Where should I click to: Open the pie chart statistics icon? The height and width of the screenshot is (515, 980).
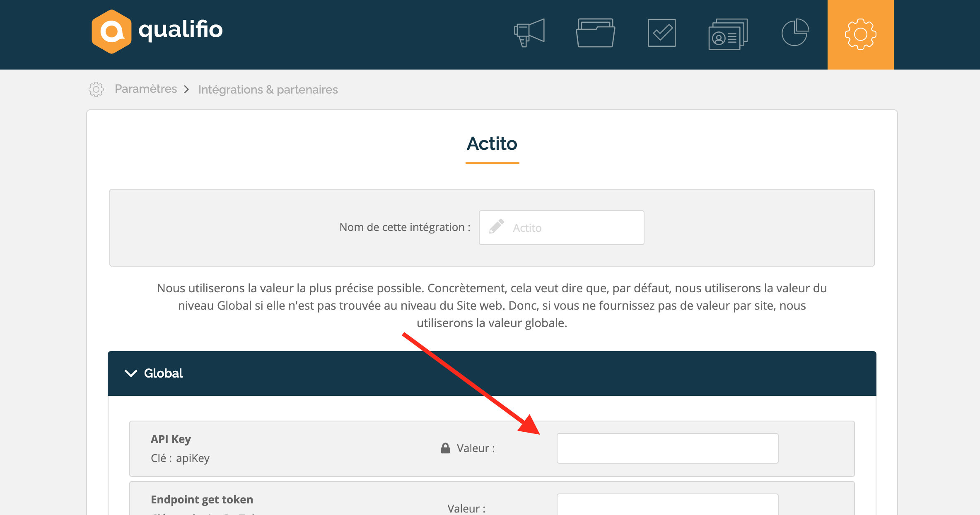coord(795,32)
